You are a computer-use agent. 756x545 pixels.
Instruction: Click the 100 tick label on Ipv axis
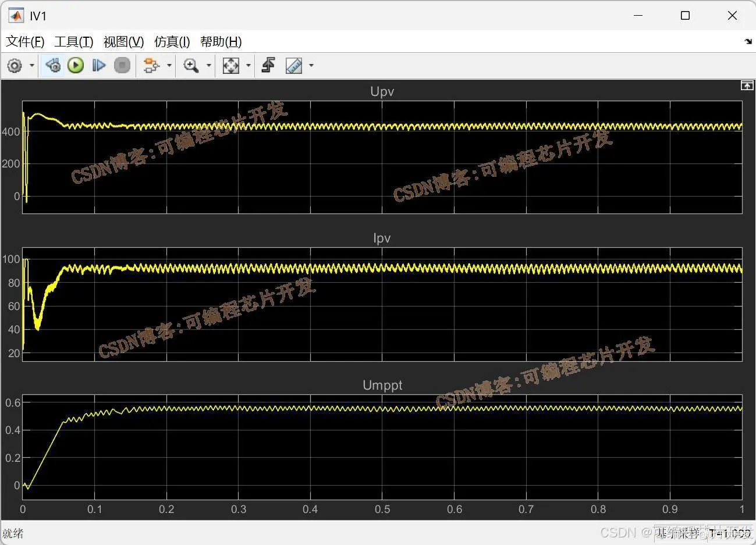coord(10,259)
